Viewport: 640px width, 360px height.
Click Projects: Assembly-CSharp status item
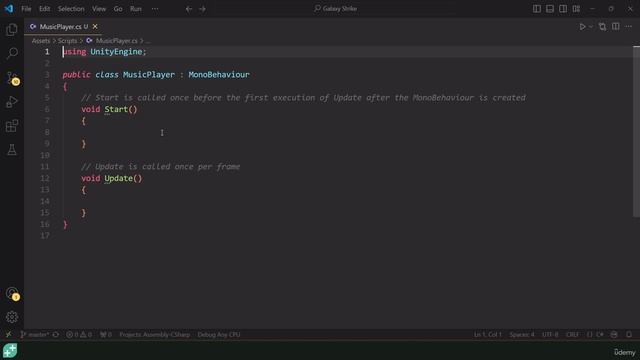(x=155, y=334)
